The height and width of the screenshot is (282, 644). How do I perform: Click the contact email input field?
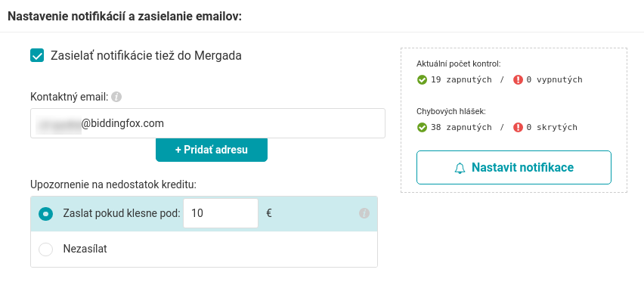[x=208, y=123]
